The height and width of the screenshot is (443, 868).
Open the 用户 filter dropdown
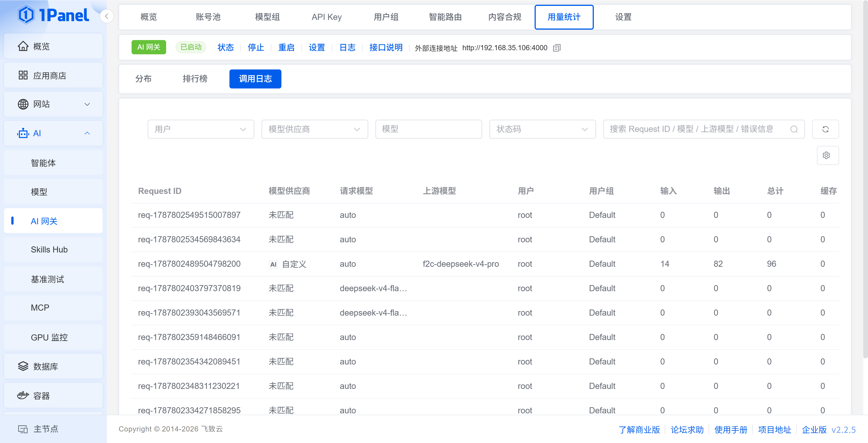[x=201, y=129]
